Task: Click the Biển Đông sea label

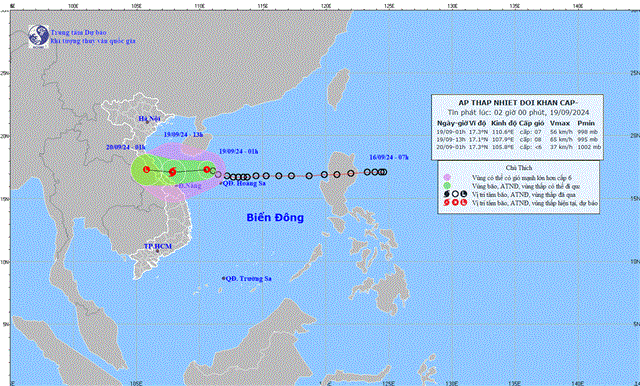Action: tap(275, 217)
